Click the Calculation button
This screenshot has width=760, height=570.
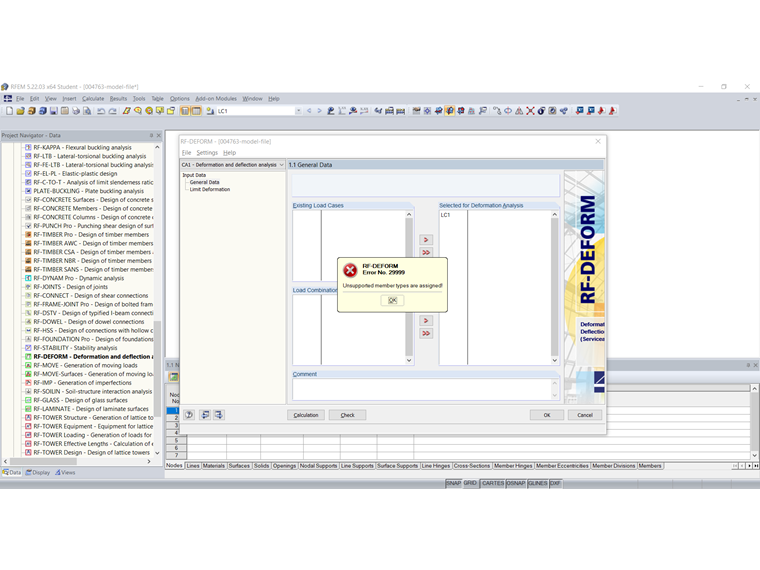(x=306, y=415)
